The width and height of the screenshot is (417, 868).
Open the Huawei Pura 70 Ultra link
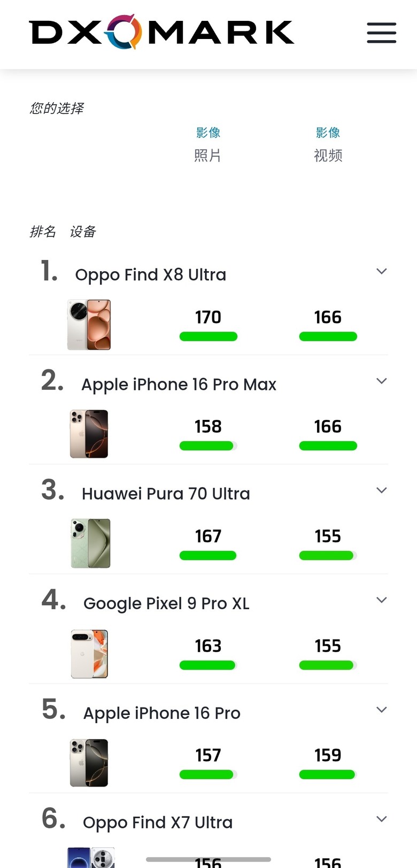(166, 494)
